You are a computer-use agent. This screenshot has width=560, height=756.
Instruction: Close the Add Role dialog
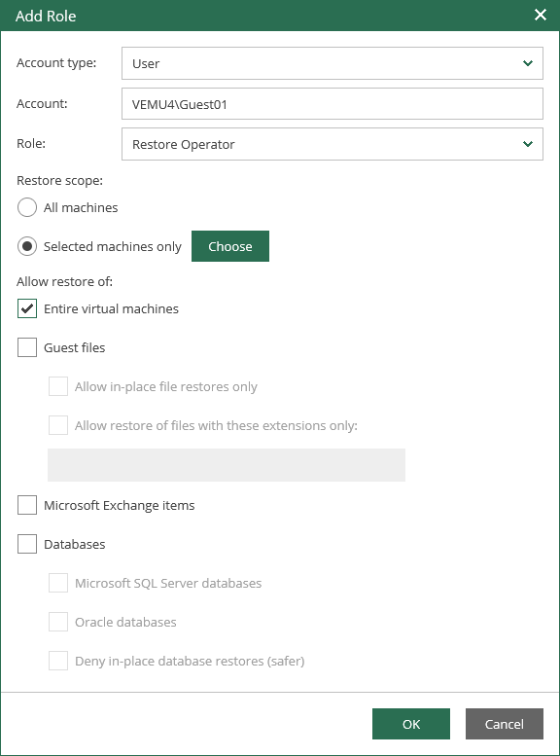(x=541, y=15)
